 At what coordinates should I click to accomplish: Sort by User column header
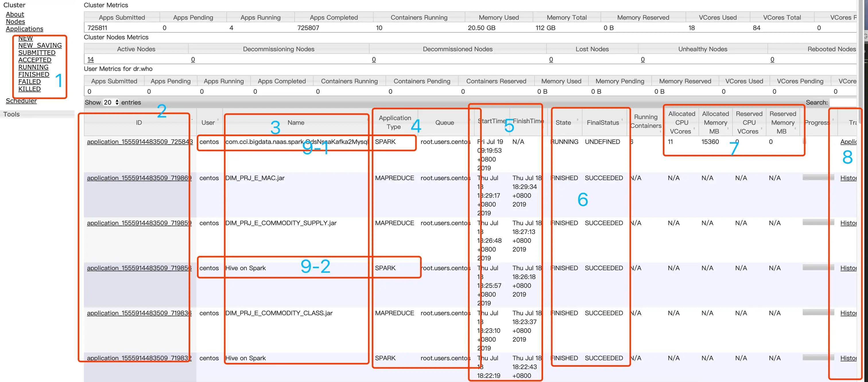point(208,122)
